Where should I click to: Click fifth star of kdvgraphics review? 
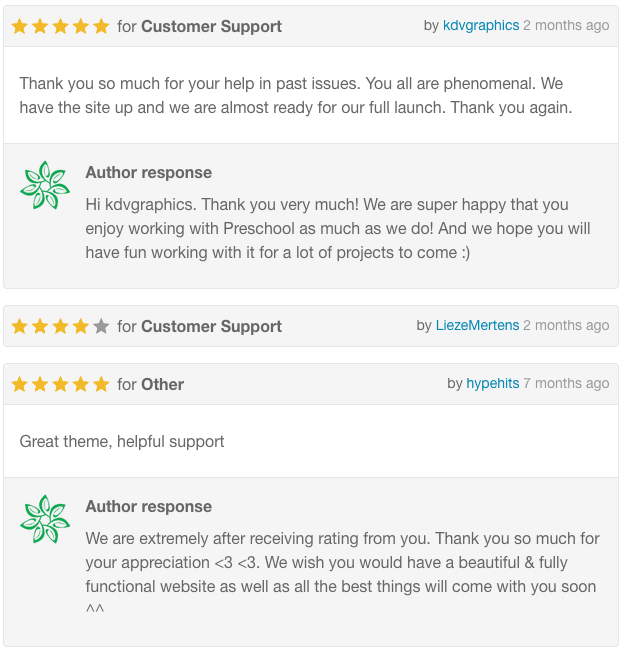coord(101,27)
